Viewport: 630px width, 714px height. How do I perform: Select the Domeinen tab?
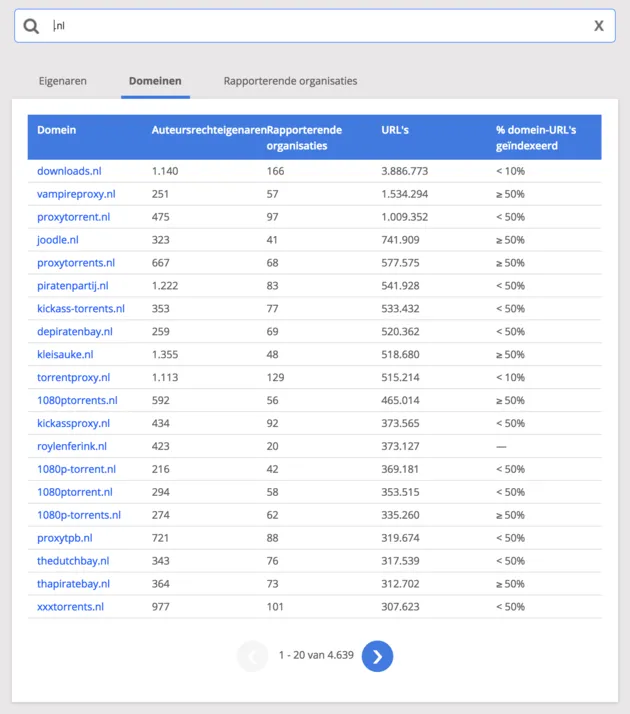155,81
